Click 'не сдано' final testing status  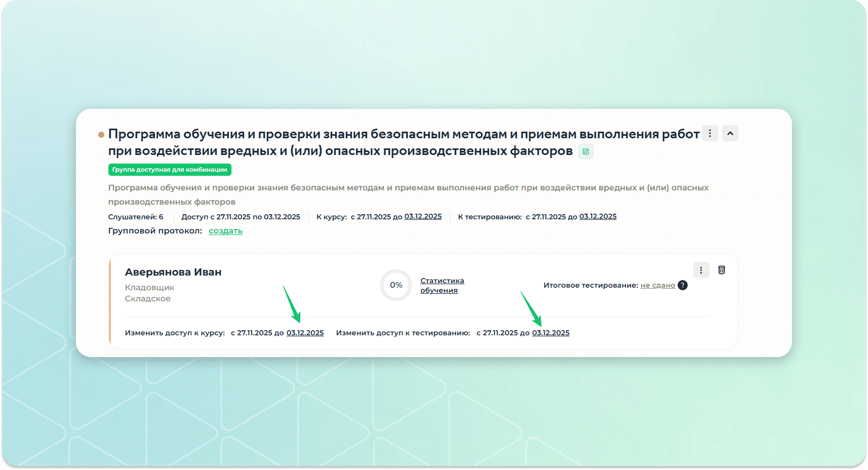pos(657,285)
